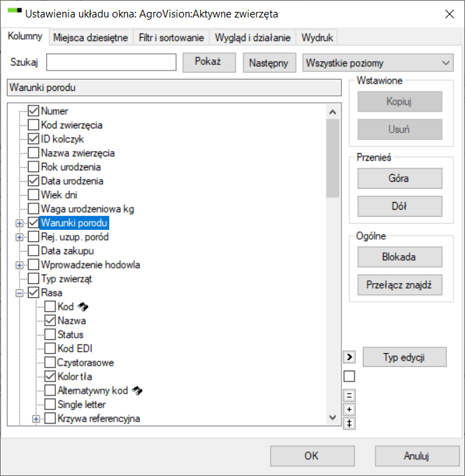Click the Pokaż button
The image size is (465, 476).
coord(209,62)
